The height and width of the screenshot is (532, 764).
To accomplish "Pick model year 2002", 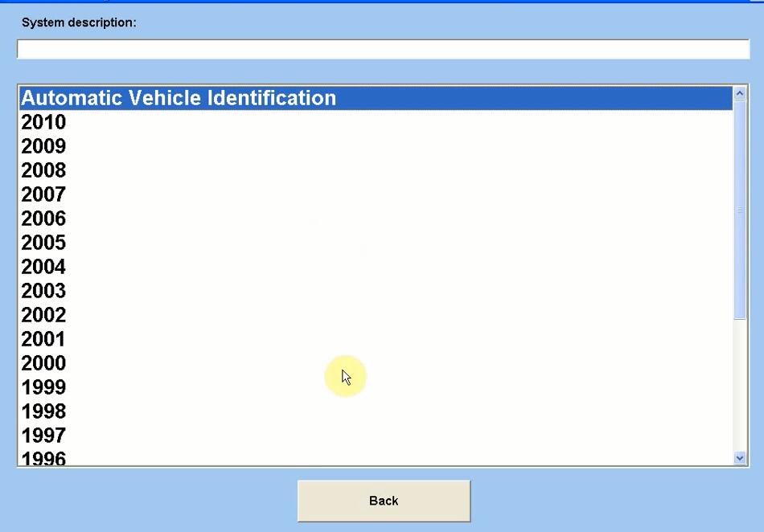I will [376, 315].
